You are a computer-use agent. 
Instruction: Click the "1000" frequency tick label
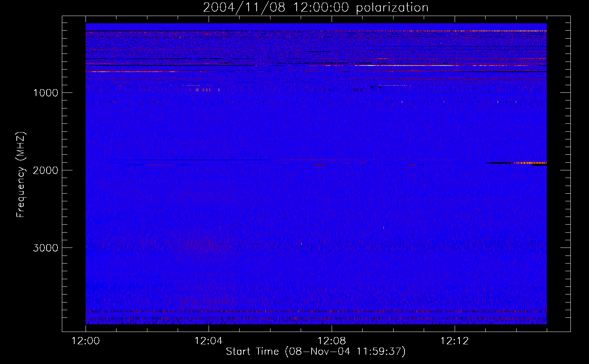click(x=46, y=93)
